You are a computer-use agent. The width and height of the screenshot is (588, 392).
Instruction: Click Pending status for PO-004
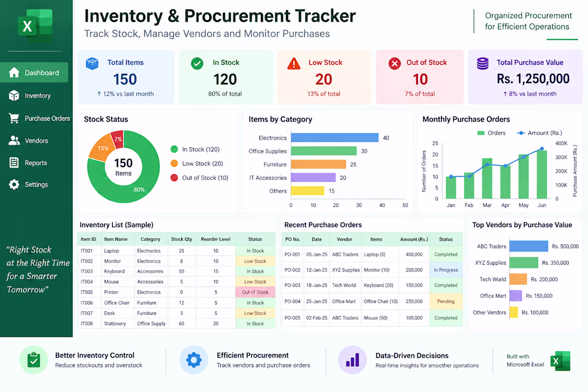coord(445,301)
